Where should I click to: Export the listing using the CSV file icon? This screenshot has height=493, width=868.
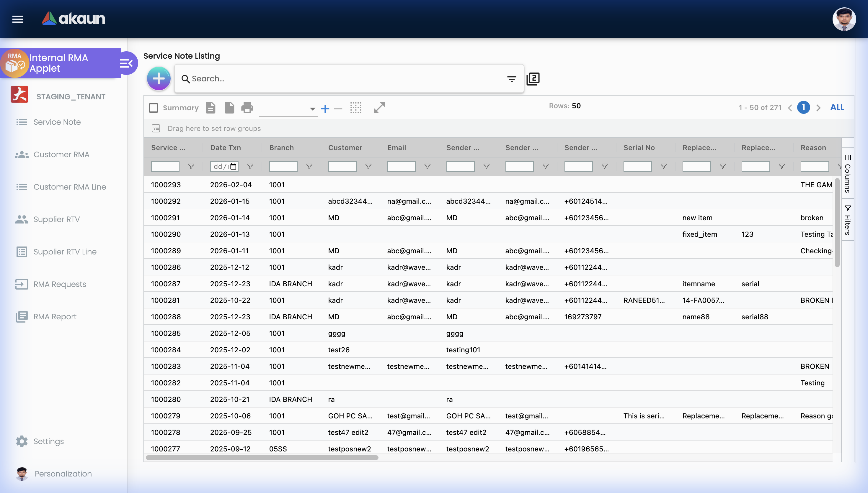point(211,108)
